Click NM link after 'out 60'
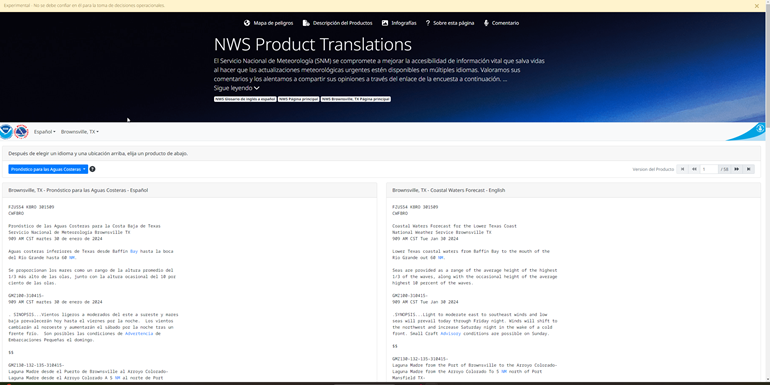Screen dimensions: 770x385 [x=441, y=258]
